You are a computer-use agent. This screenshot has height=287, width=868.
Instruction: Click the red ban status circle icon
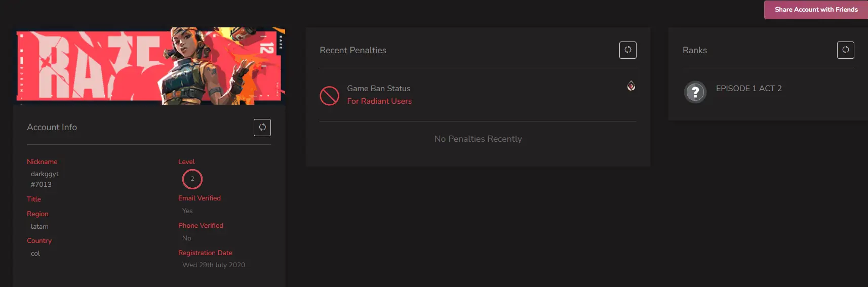[x=329, y=95]
